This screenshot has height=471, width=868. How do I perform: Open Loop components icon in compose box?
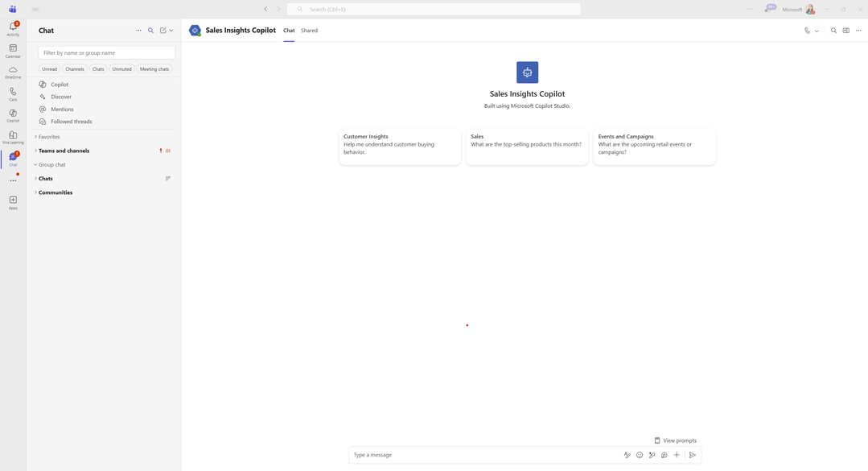point(664,455)
